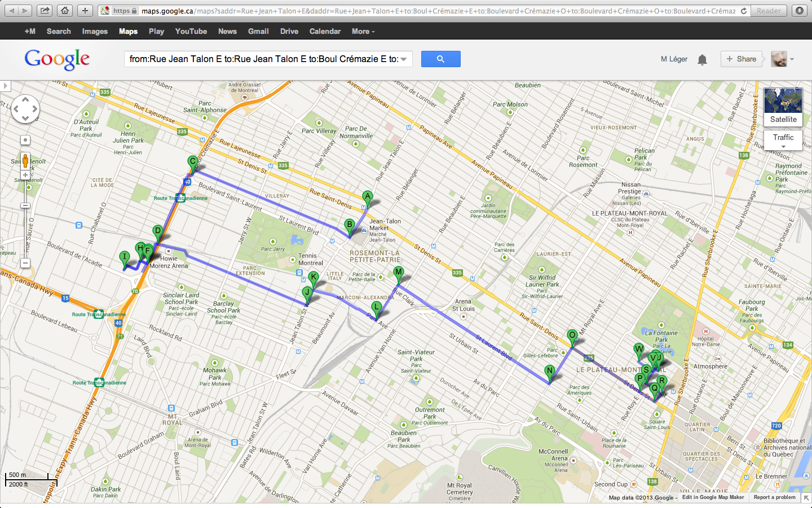Click the browser forward arrow button
The height and width of the screenshot is (508, 812).
(25, 11)
